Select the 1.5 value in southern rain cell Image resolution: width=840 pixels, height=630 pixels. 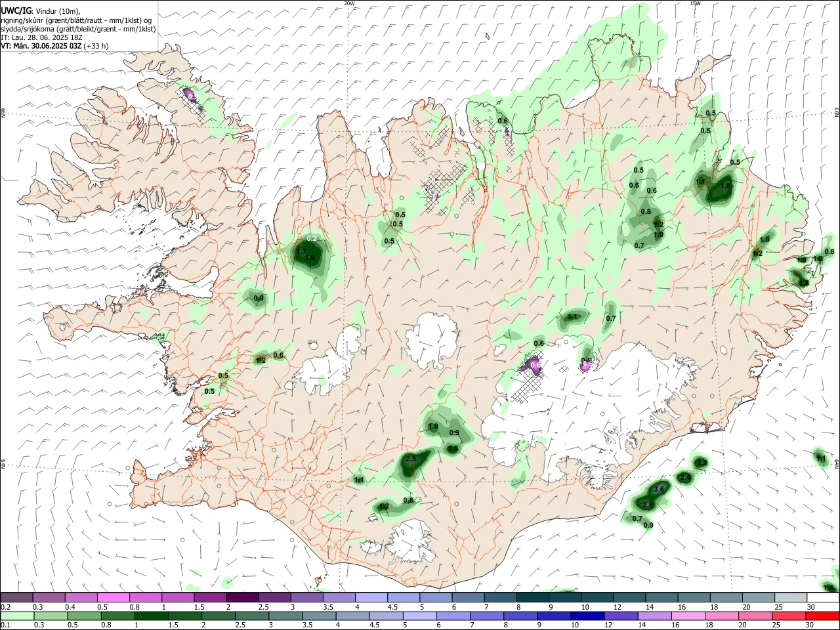(453, 449)
